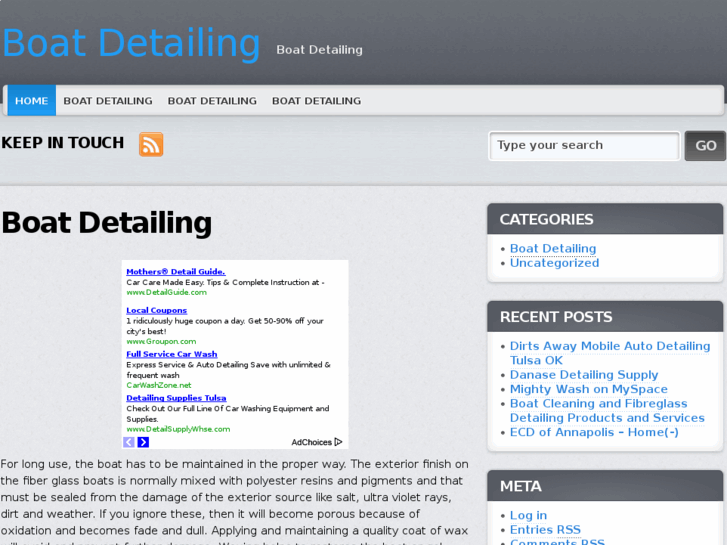
Task: Click the www.DetailGuide.com ad URL
Action: tap(166, 292)
